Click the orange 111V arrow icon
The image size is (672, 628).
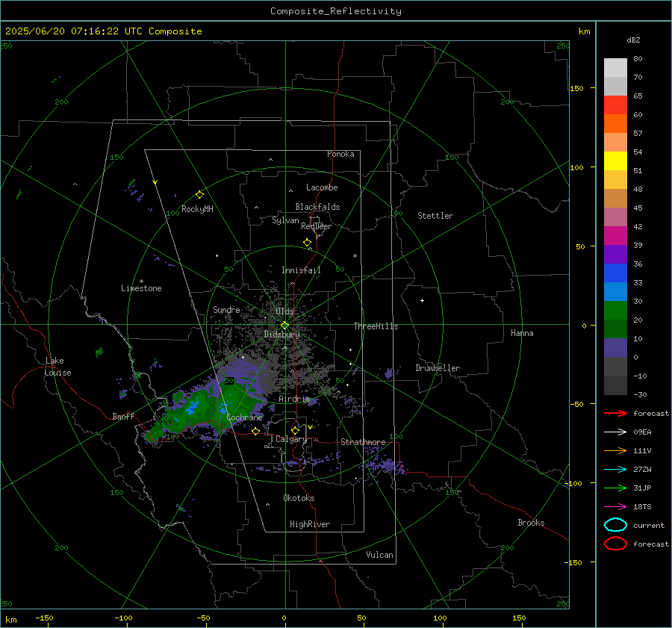[615, 450]
